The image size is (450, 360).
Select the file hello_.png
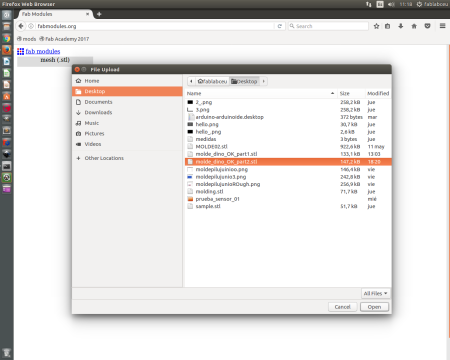point(288,132)
